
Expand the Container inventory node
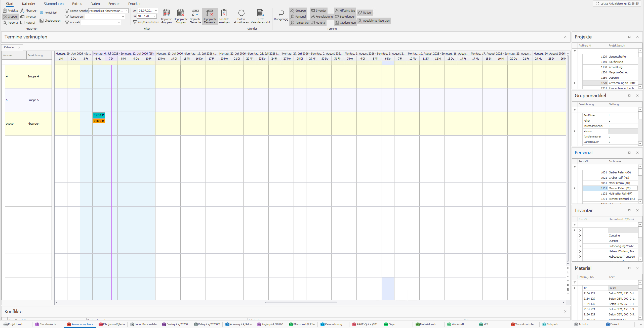580,236
